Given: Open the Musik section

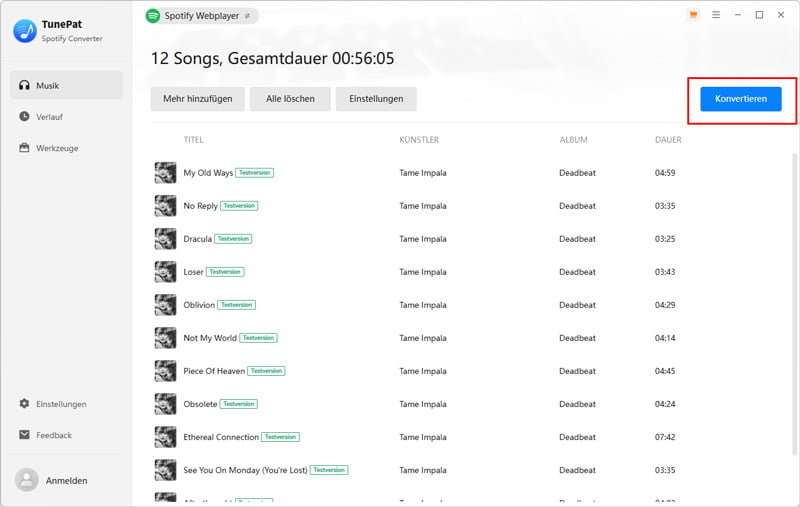Looking at the screenshot, I should [66, 85].
